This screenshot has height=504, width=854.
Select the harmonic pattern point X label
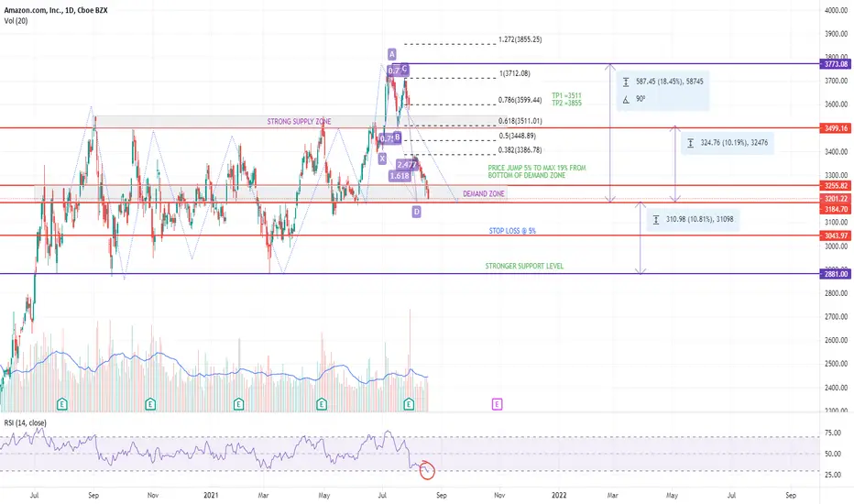(382, 159)
